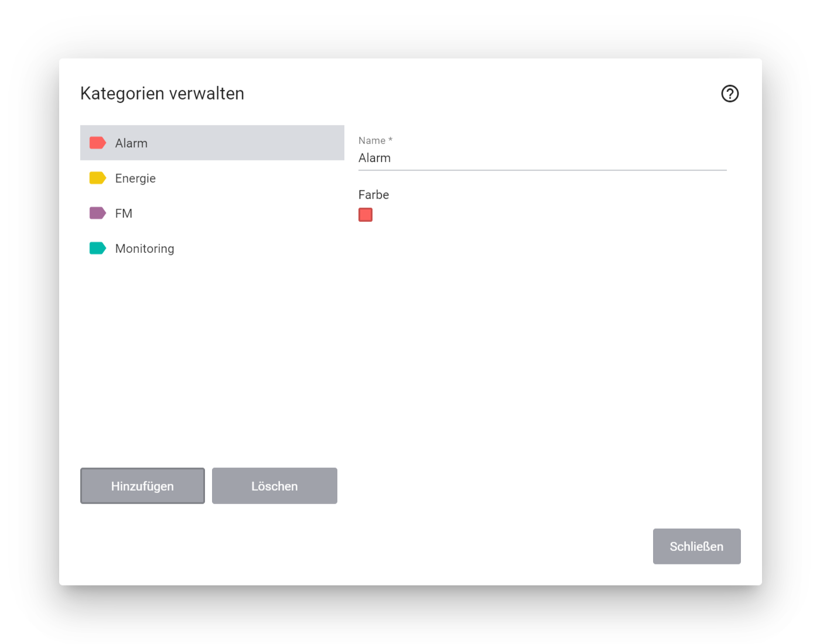
Task: Click the teal Monitoring tag icon
Action: pyautogui.click(x=98, y=248)
